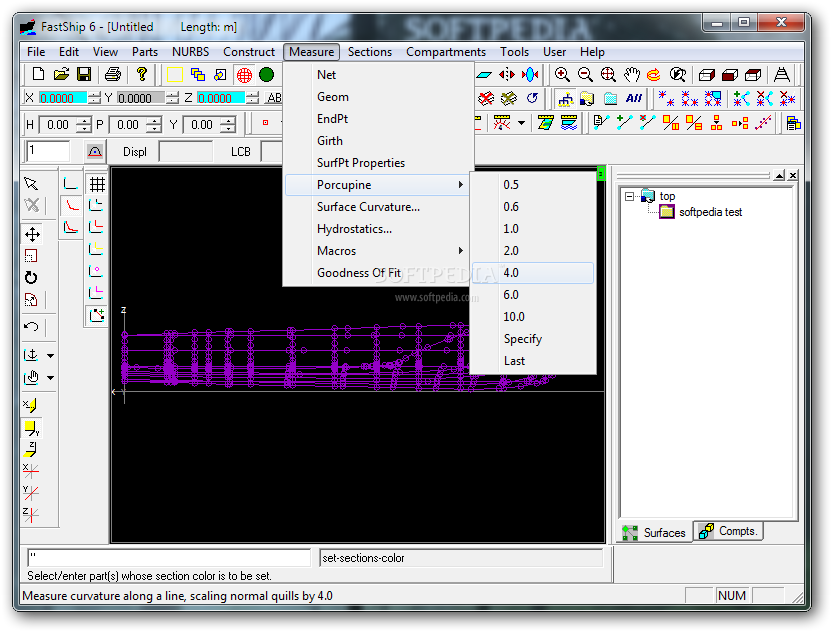
Task: Select Porcupine scale 10.0
Action: pyautogui.click(x=533, y=317)
